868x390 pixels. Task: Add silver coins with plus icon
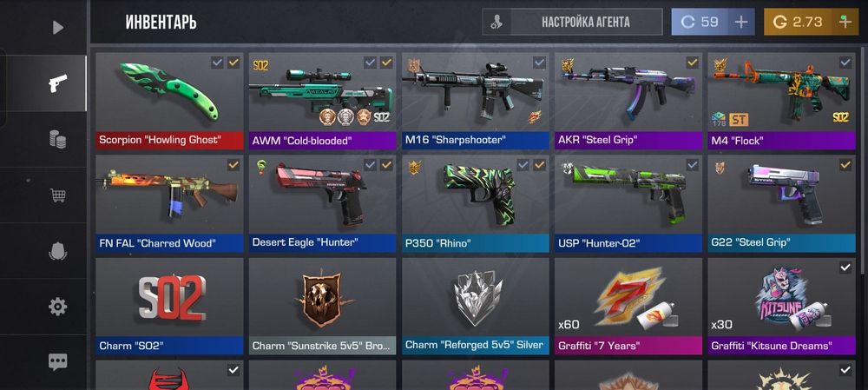tap(740, 23)
